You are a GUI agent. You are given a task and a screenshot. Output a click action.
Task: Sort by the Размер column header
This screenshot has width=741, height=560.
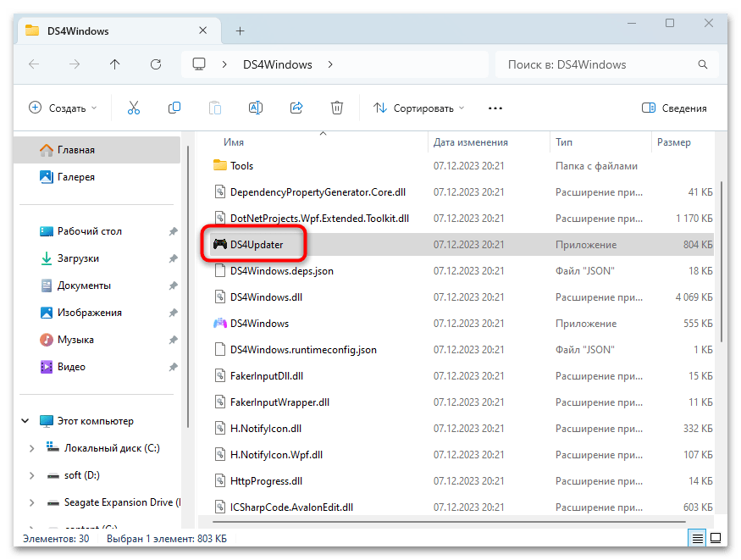(x=674, y=142)
